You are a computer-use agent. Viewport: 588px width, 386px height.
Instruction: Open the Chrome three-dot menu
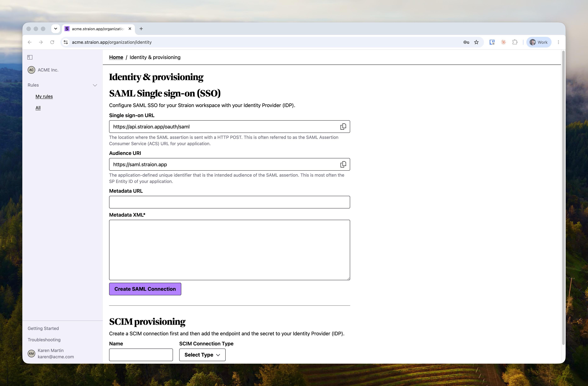[x=558, y=42]
